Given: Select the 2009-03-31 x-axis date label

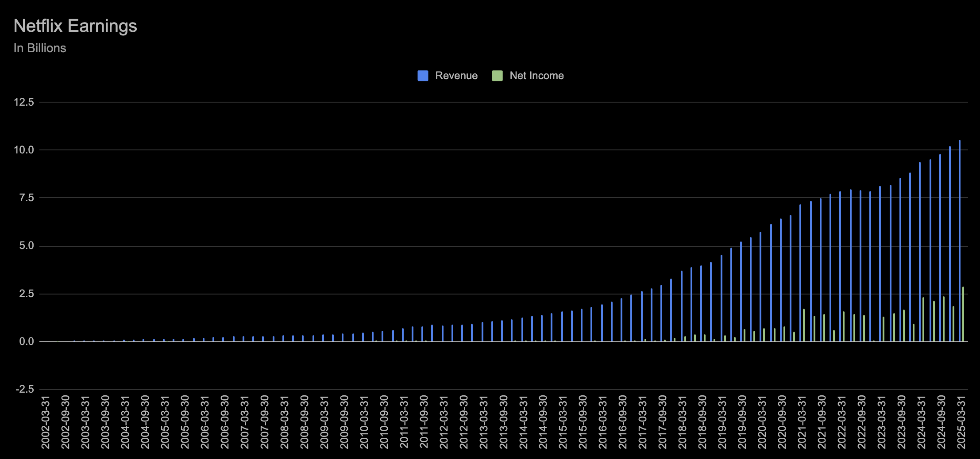Looking at the screenshot, I should point(324,422).
